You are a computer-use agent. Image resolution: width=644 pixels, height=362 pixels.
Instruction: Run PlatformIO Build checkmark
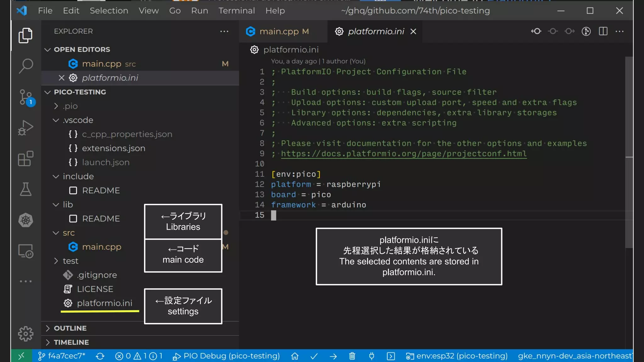coord(314,356)
